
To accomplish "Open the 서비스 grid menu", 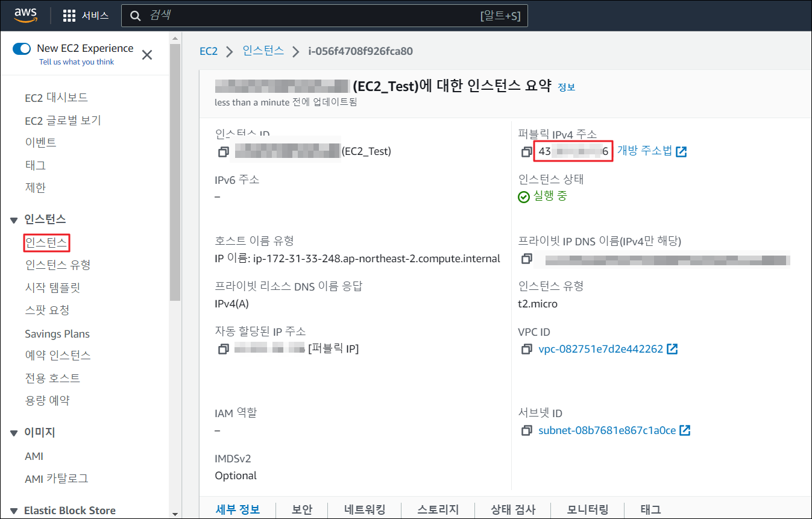I will [x=86, y=16].
